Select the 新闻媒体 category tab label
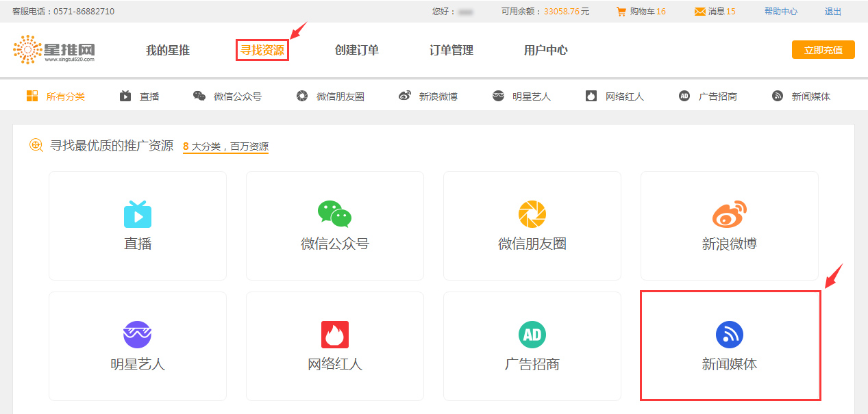Viewport: 868px width, 414px height. [x=811, y=96]
